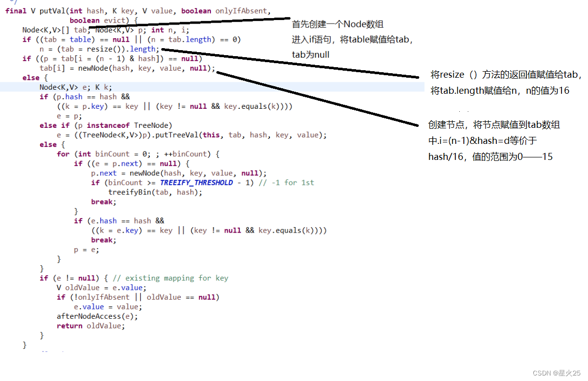Click the note '将tab.length赋值给n，n的值为16'
This screenshot has height=381, width=588.
500,90
